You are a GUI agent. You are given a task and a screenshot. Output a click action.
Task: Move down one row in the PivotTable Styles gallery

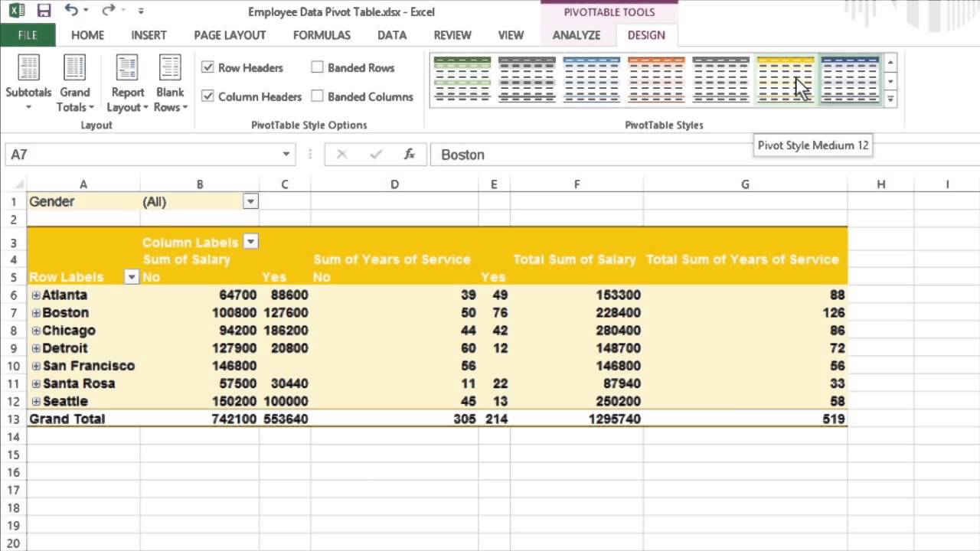point(890,80)
